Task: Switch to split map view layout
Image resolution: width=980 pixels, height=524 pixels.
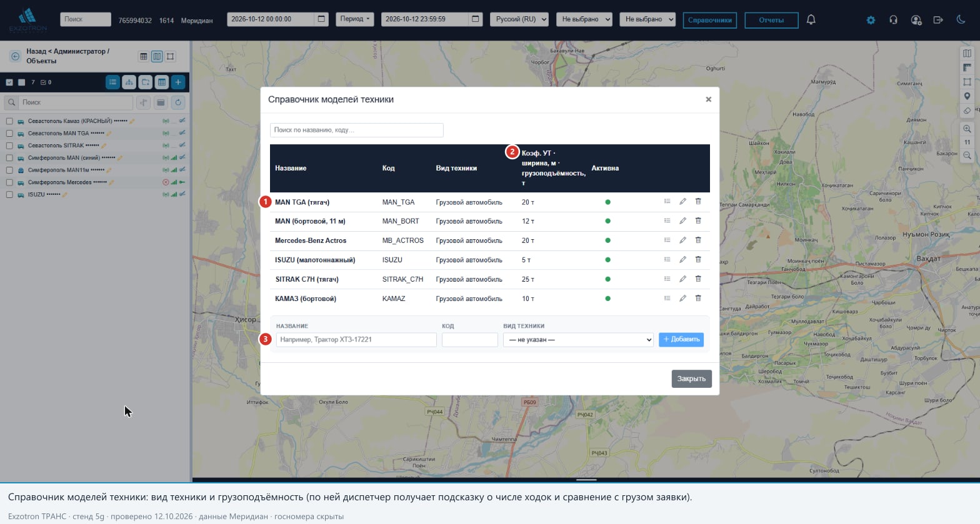Action: [157, 56]
